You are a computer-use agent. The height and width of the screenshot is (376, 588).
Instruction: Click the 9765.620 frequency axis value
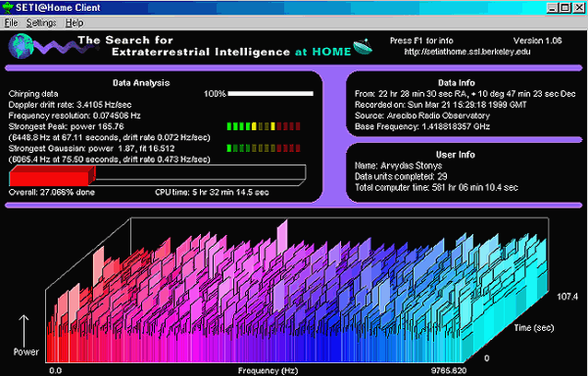449,371
